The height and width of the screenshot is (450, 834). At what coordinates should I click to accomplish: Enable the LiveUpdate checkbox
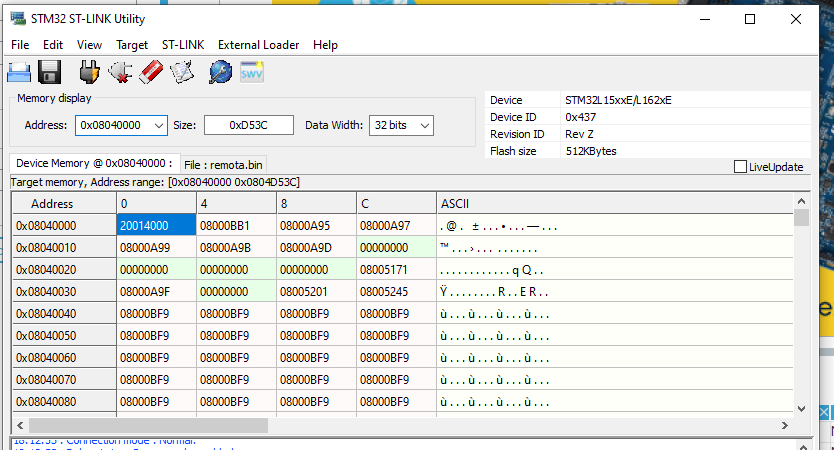[740, 166]
